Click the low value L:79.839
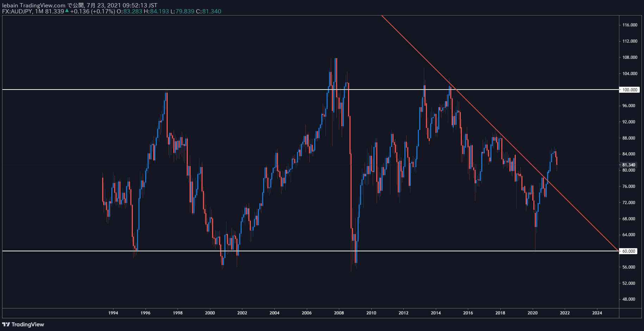This screenshot has width=644, height=331. tap(182, 11)
